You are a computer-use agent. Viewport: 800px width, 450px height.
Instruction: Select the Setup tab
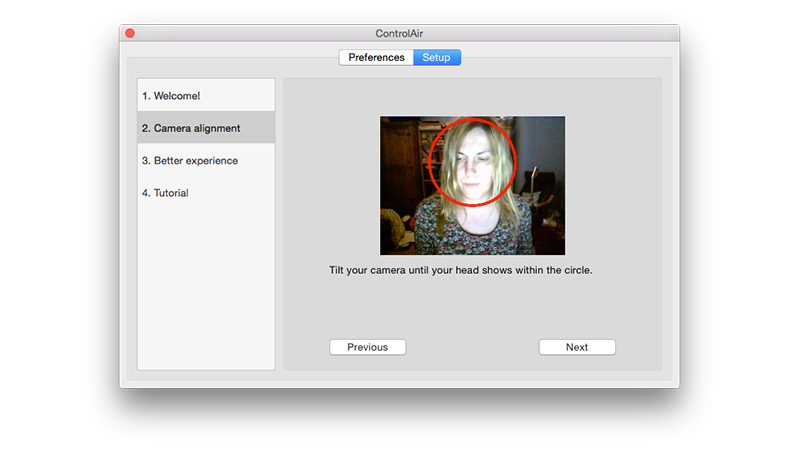(437, 58)
